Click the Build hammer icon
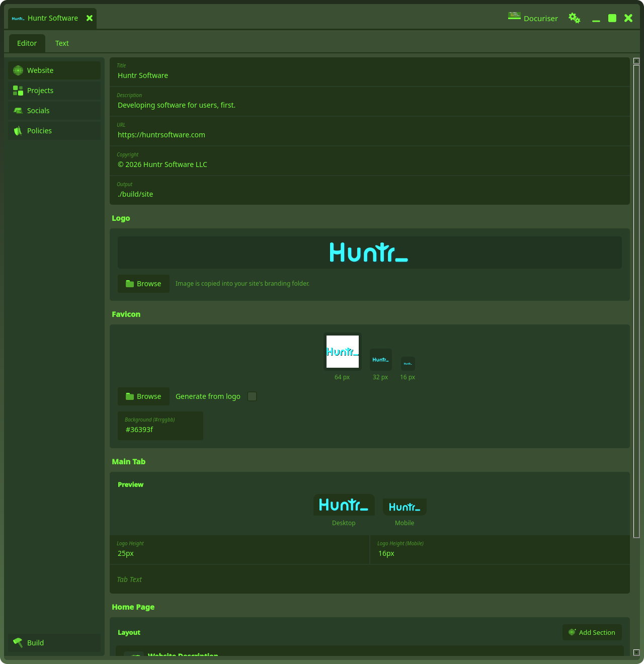Screen dimensions: 644x664 point(18,643)
